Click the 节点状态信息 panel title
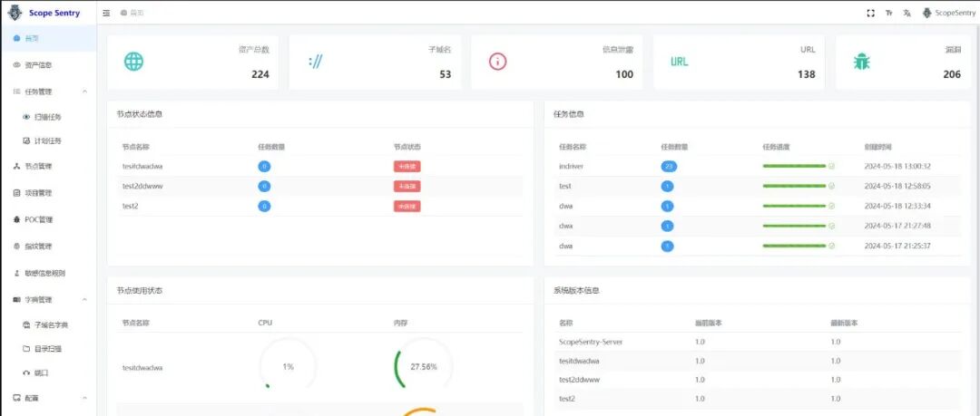 point(140,115)
